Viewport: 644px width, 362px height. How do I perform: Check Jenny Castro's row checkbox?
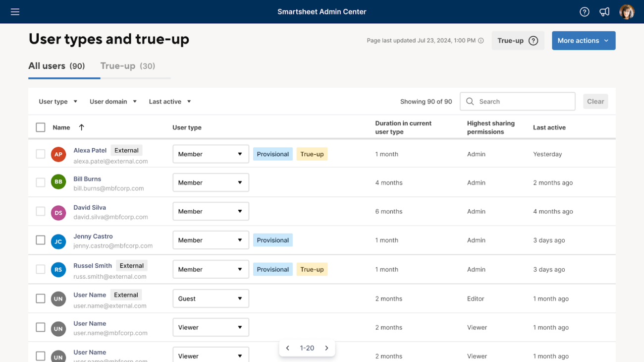(40, 240)
